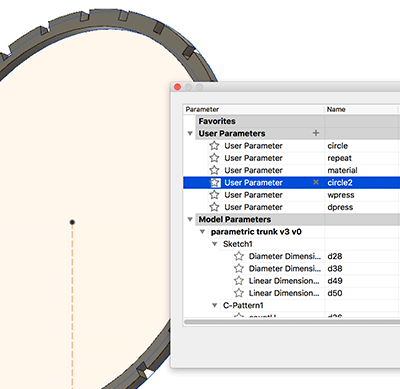Viewport: 400px width, 389px height.
Task: Favorite the circle user parameter star
Action: (x=214, y=146)
